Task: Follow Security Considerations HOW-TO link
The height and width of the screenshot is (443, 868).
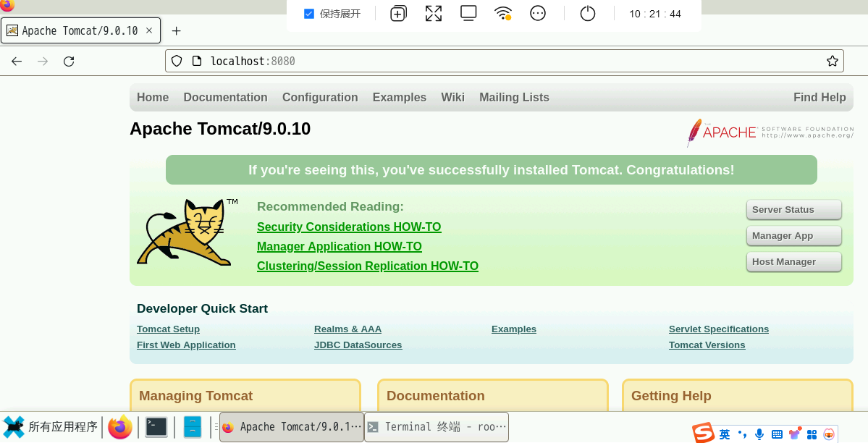Action: 349,227
